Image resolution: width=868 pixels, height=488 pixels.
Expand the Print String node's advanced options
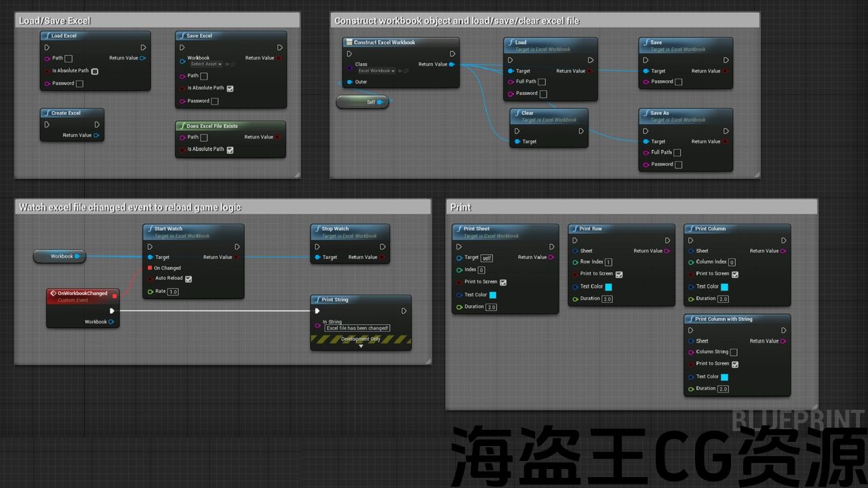click(361, 346)
